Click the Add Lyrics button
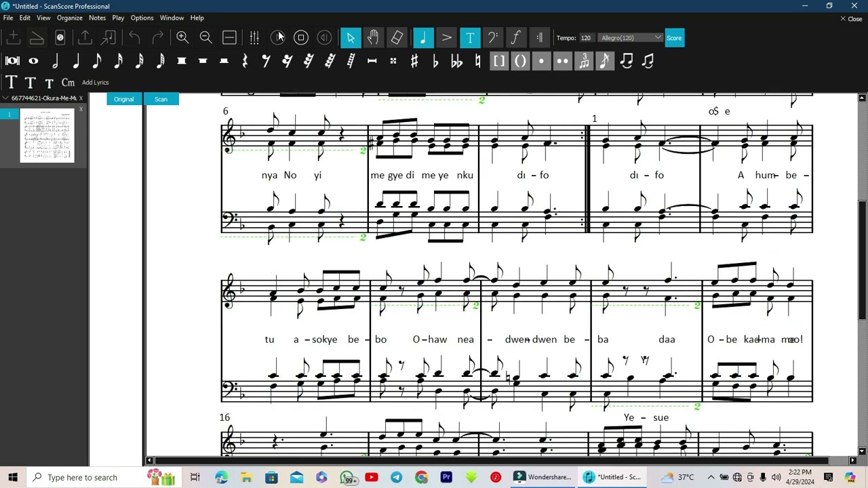 click(x=96, y=83)
